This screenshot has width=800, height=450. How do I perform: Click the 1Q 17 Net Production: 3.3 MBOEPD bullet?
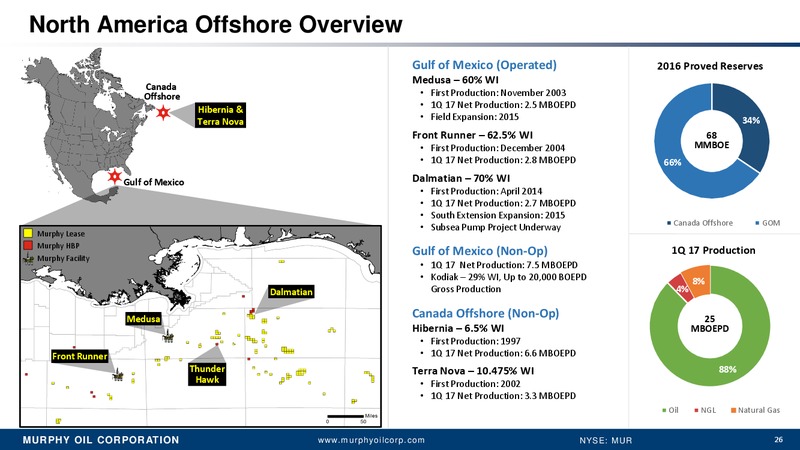pyautogui.click(x=503, y=395)
